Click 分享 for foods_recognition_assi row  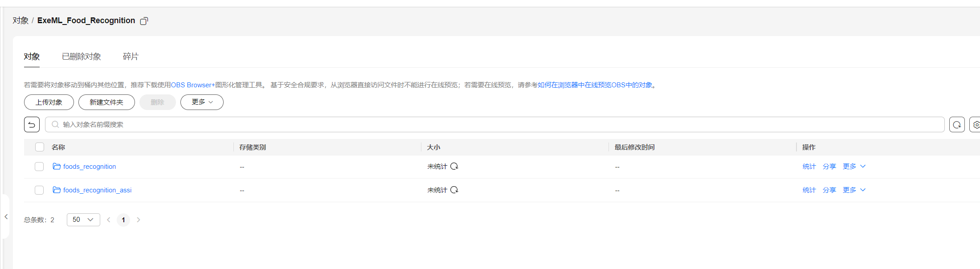pyautogui.click(x=829, y=190)
